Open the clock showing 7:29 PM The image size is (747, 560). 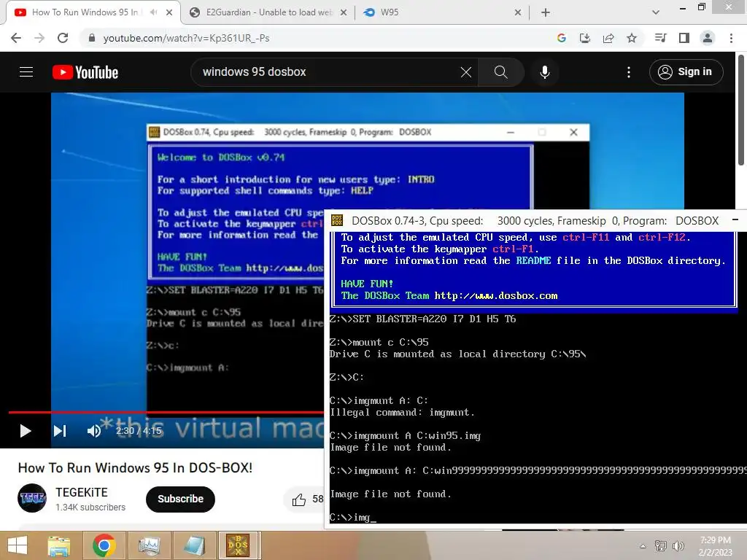pyautogui.click(x=716, y=546)
